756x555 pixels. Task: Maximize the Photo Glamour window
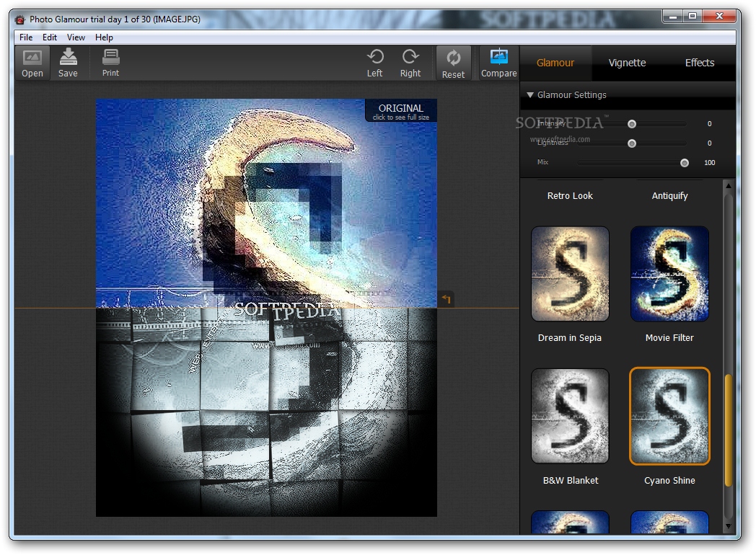[x=693, y=17]
